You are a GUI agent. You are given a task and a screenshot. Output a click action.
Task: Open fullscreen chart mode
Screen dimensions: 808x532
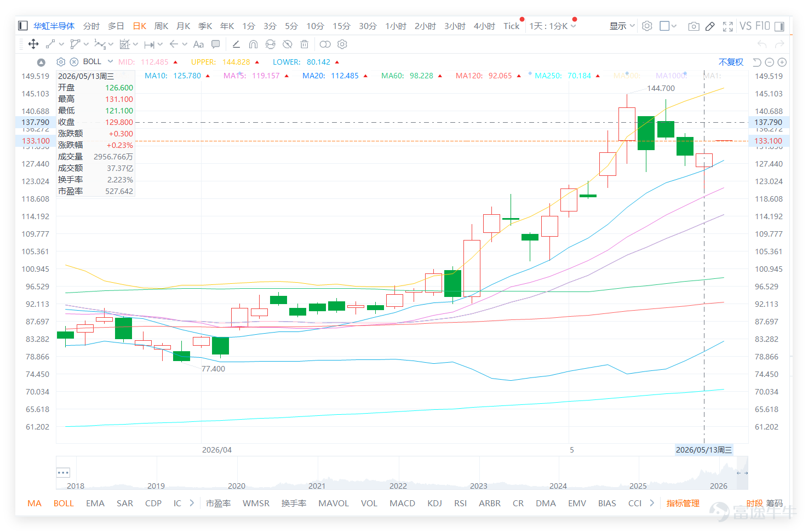(728, 26)
